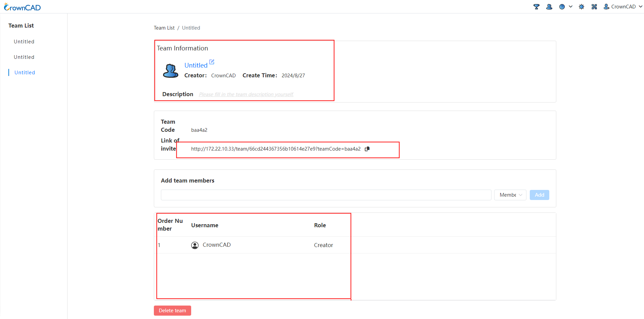Viewport: 644px width, 319px height.
Task: Click the edit team name pencil icon
Action: click(212, 62)
